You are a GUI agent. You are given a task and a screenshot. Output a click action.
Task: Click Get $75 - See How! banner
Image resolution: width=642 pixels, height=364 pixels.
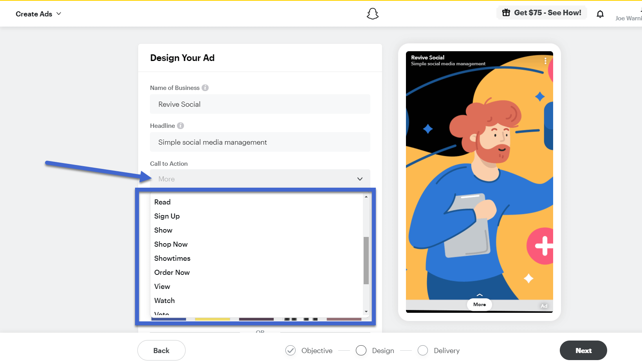coord(542,13)
